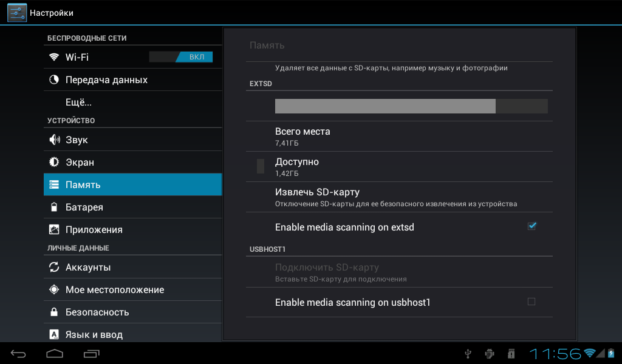Click the location icon by Мое местоположение
The image size is (622, 364).
[x=54, y=289]
